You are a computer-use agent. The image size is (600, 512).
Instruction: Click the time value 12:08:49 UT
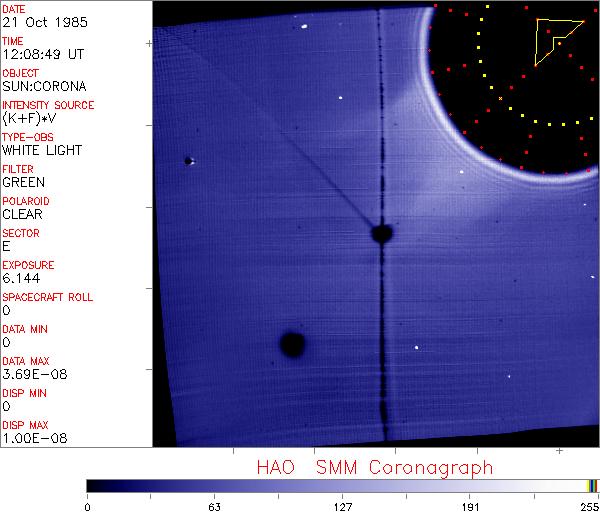pyautogui.click(x=42, y=54)
